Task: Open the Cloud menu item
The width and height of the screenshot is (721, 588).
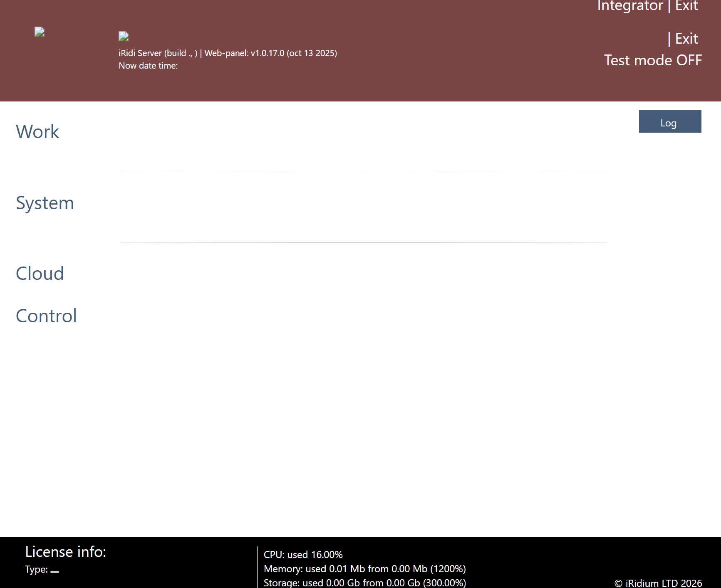Action: [x=40, y=274]
